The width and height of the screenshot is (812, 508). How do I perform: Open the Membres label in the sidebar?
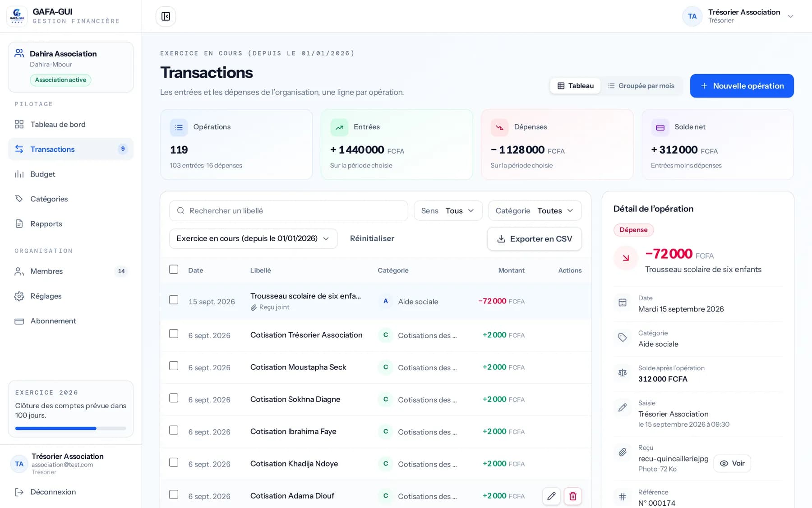(x=46, y=271)
